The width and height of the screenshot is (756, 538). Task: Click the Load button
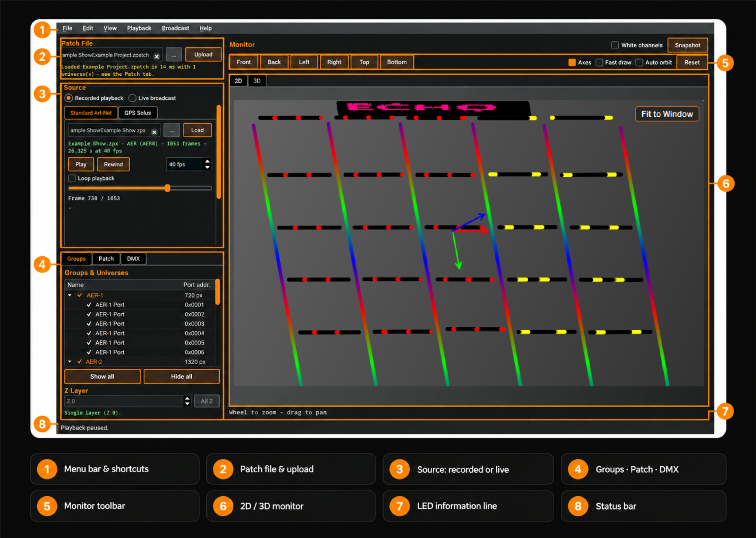[197, 130]
